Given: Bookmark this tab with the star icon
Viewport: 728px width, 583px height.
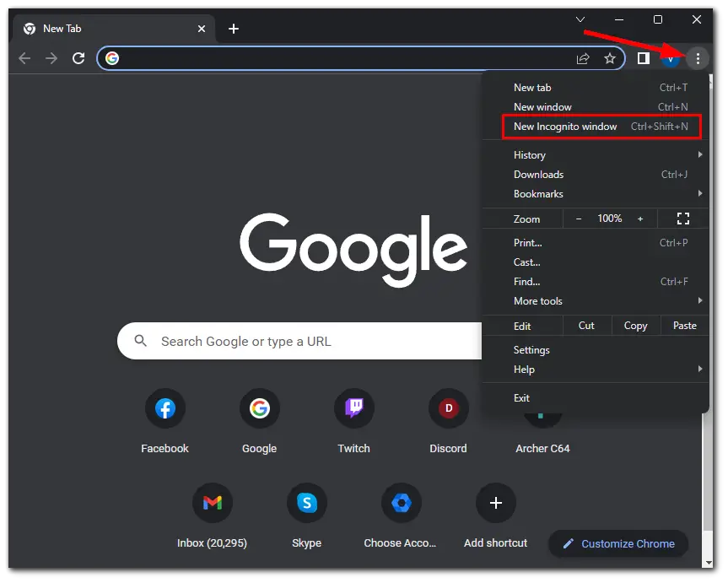Looking at the screenshot, I should pos(610,58).
